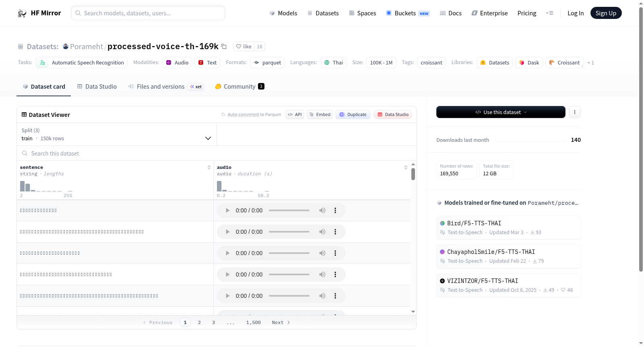This screenshot has height=347, width=644.
Task: Mute the third row audio player
Action: coord(322,253)
